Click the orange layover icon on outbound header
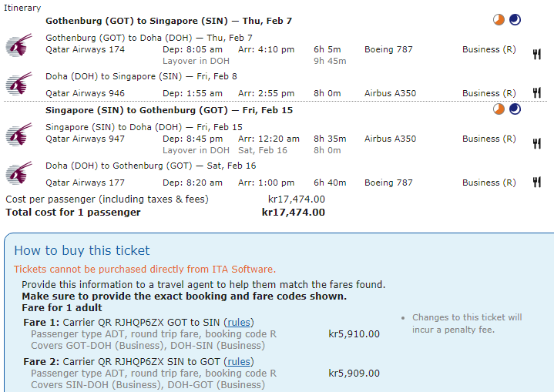The width and height of the screenshot is (554, 392). coord(500,20)
